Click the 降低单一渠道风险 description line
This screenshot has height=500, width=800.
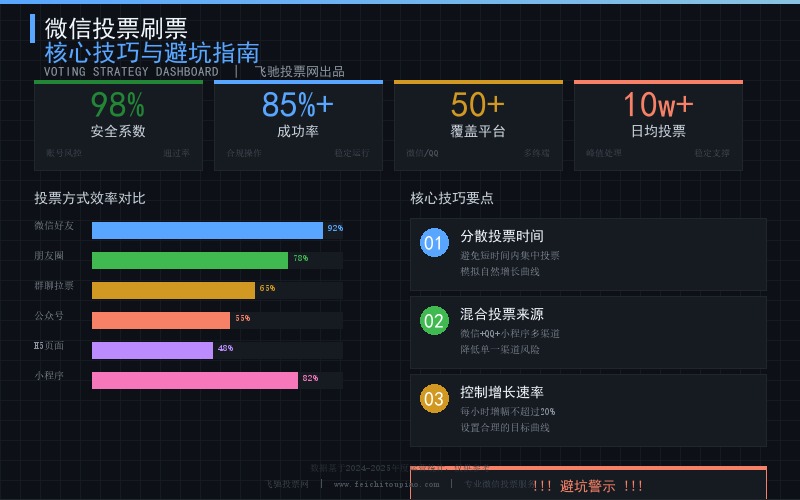click(500, 350)
